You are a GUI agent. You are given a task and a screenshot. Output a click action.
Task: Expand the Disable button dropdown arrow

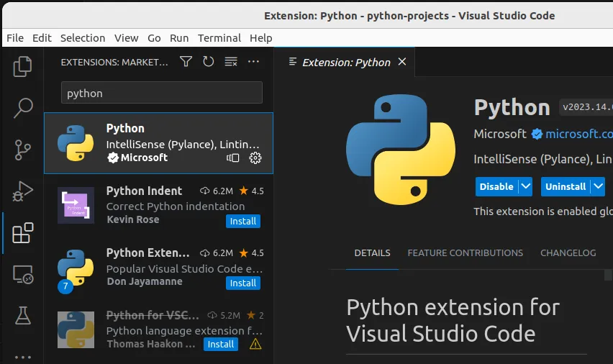tap(526, 186)
